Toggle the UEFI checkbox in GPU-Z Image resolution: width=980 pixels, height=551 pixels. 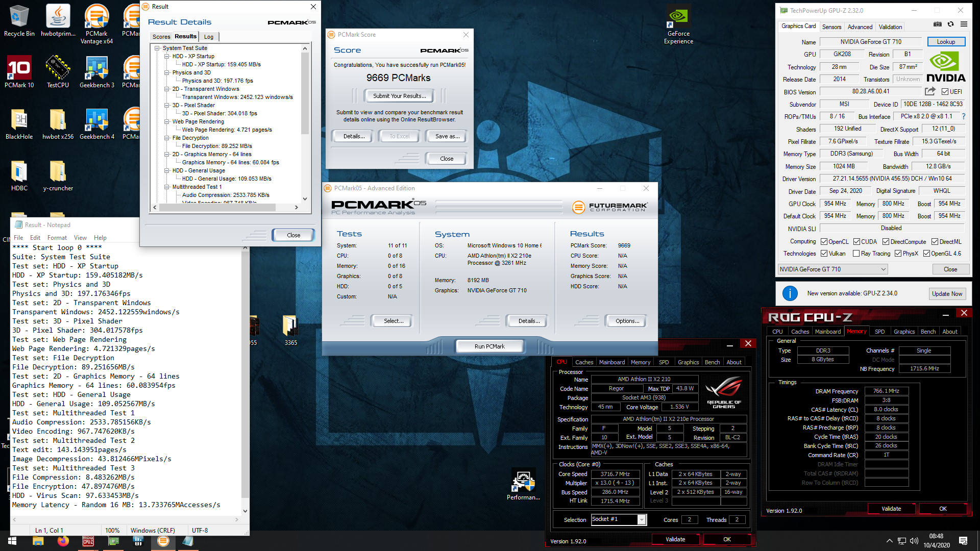pyautogui.click(x=945, y=92)
